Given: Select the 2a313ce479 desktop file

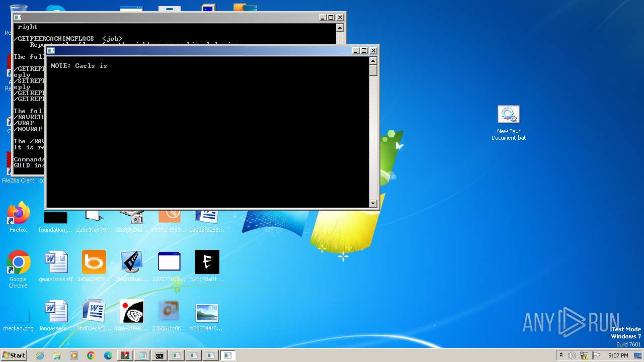Looking at the screenshot, I should point(94,222).
